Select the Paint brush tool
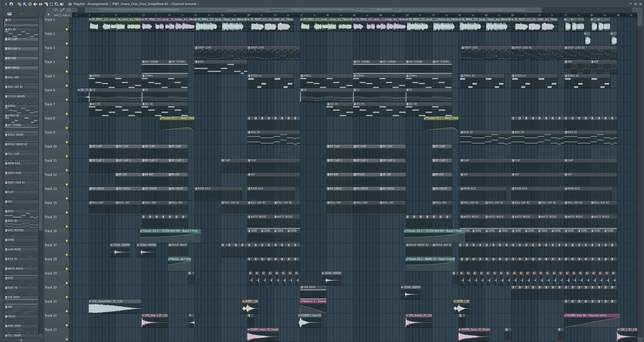The width and height of the screenshot is (644, 342). (25, 4)
